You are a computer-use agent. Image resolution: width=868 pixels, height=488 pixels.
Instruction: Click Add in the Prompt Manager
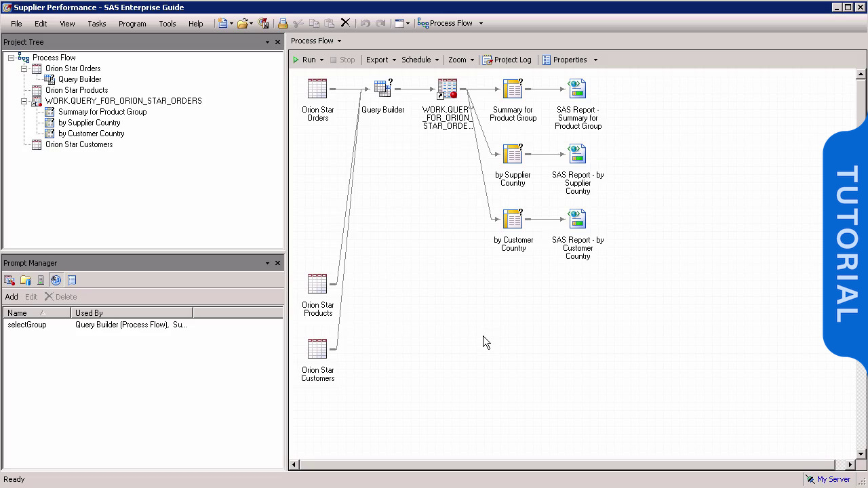pyautogui.click(x=12, y=297)
